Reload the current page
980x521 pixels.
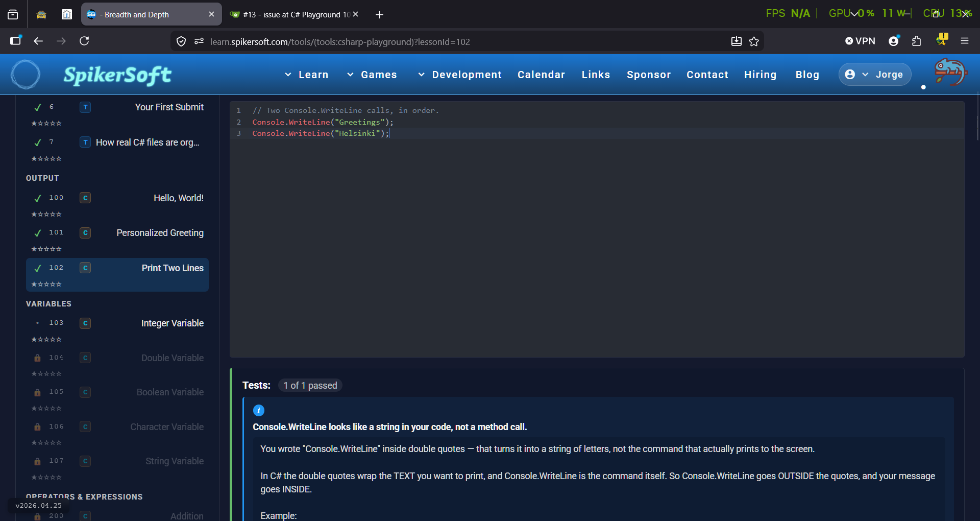click(x=84, y=41)
